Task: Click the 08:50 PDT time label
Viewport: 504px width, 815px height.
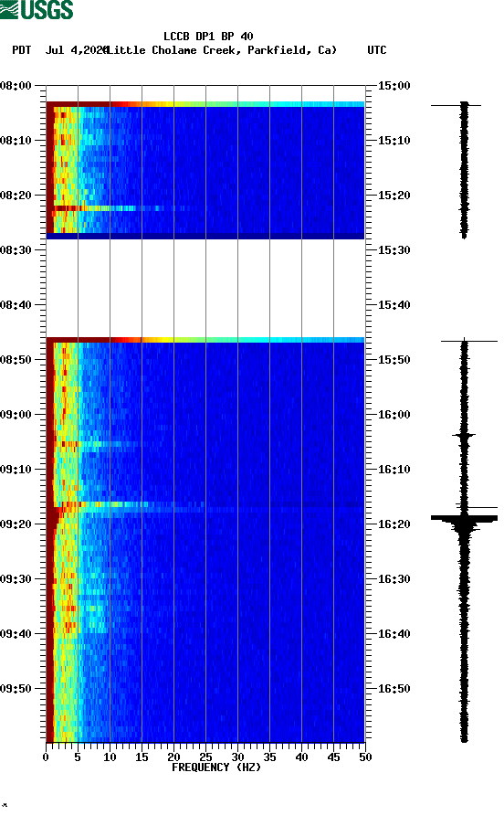Action: click(x=16, y=360)
